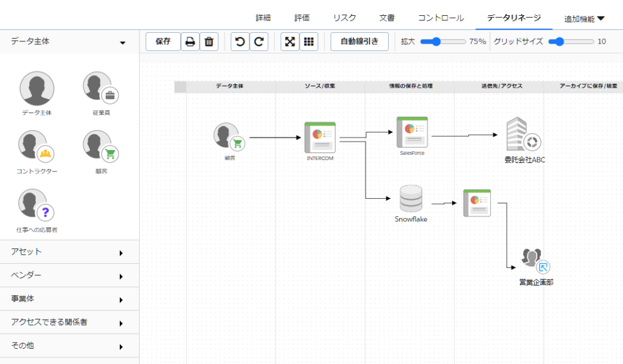Open the コントロール tab
This screenshot has height=364, width=623.
(440, 18)
